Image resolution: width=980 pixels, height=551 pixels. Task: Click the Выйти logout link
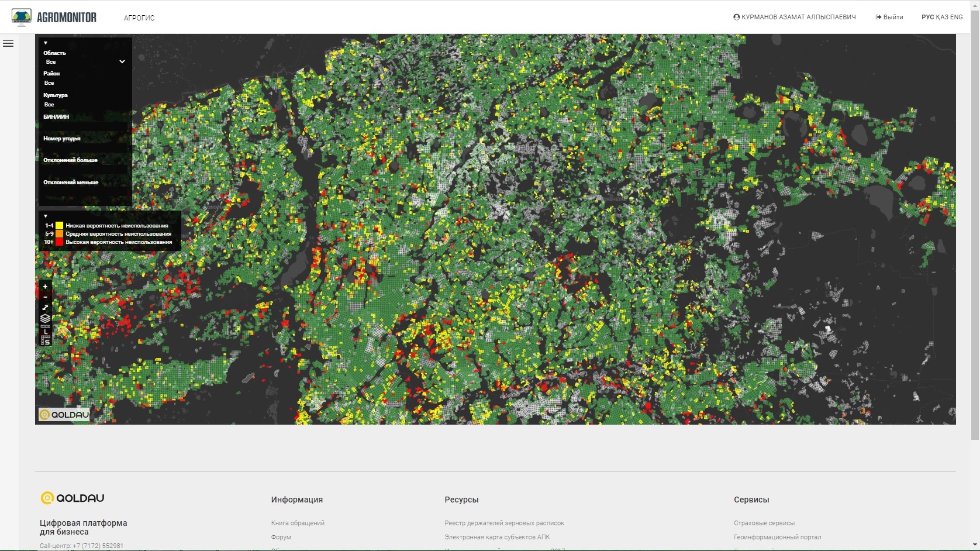[x=889, y=17]
